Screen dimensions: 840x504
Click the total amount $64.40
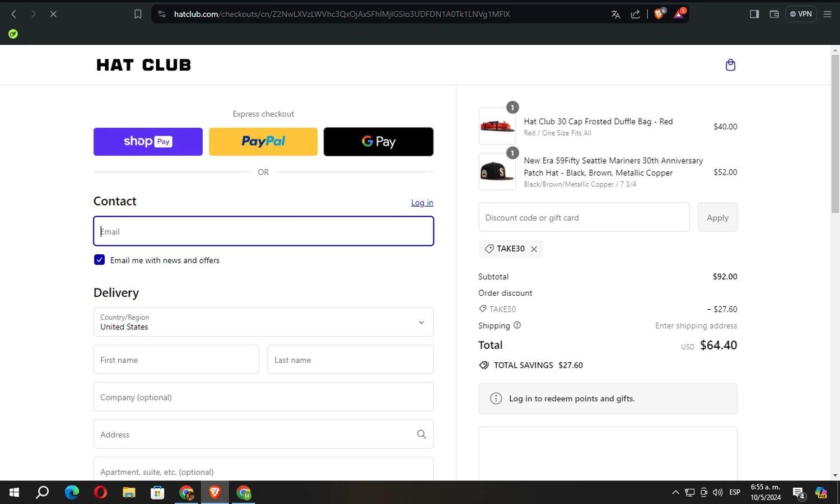(x=718, y=346)
